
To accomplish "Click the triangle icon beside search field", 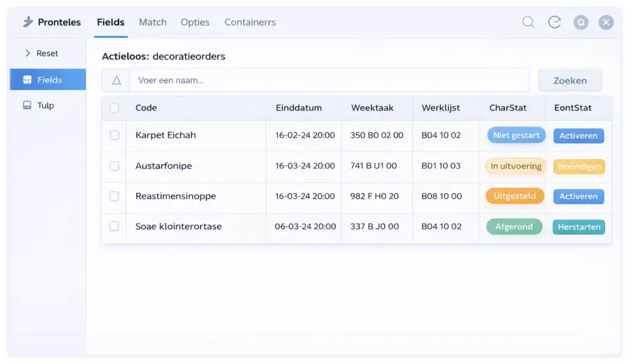I will coord(116,80).
